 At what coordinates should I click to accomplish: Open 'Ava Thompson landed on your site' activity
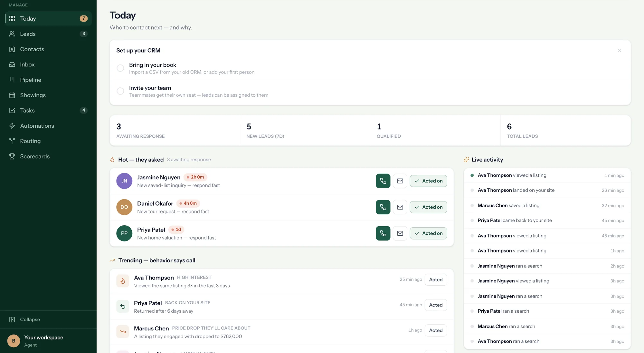click(547, 190)
